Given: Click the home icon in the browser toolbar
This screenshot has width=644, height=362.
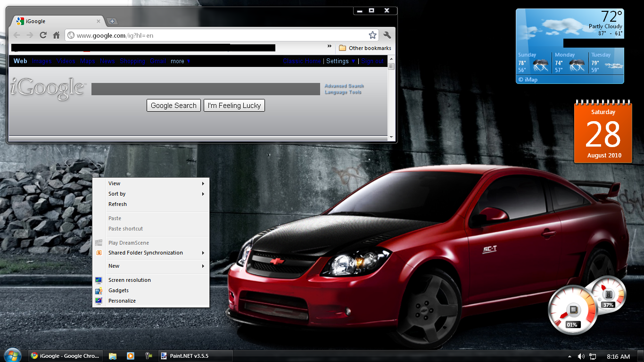Looking at the screenshot, I should (56, 34).
